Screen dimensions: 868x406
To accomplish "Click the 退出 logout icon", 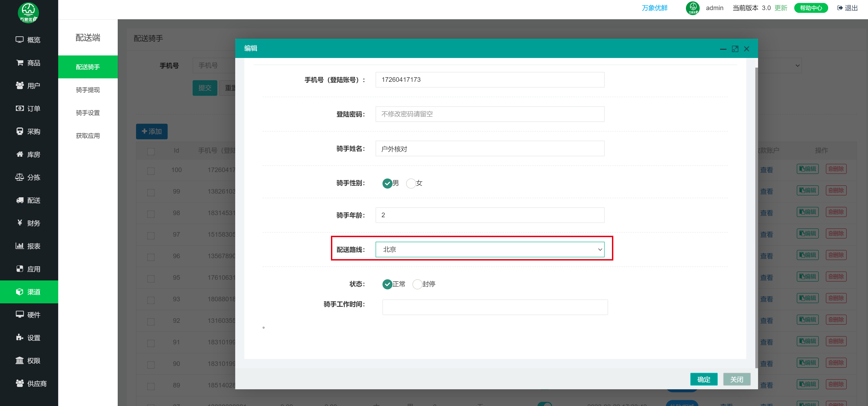I will (x=840, y=8).
